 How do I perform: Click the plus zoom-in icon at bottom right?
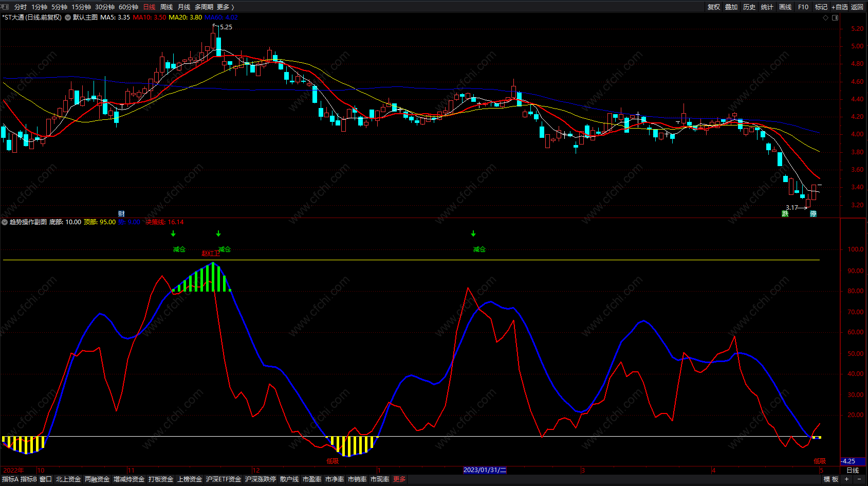(x=847, y=479)
